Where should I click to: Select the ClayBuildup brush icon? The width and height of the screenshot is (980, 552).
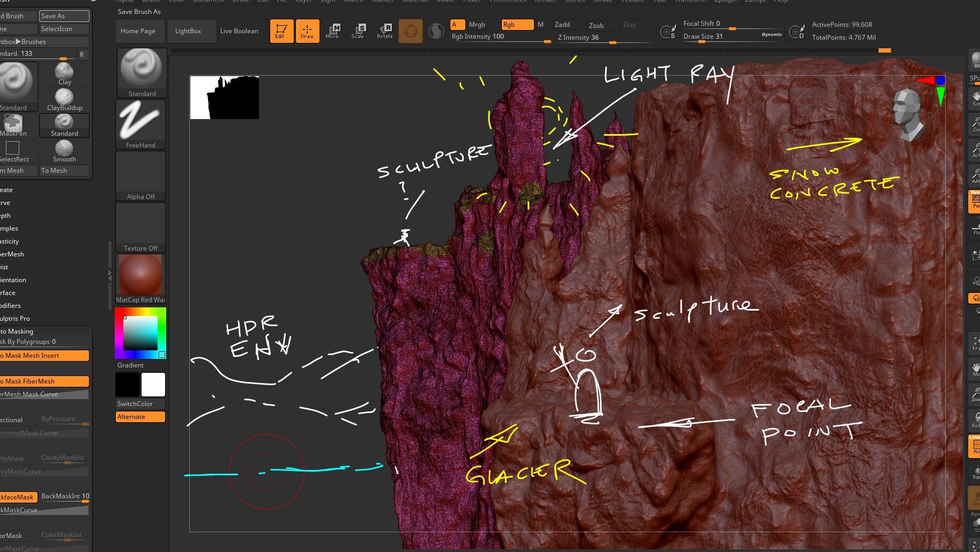point(64,100)
